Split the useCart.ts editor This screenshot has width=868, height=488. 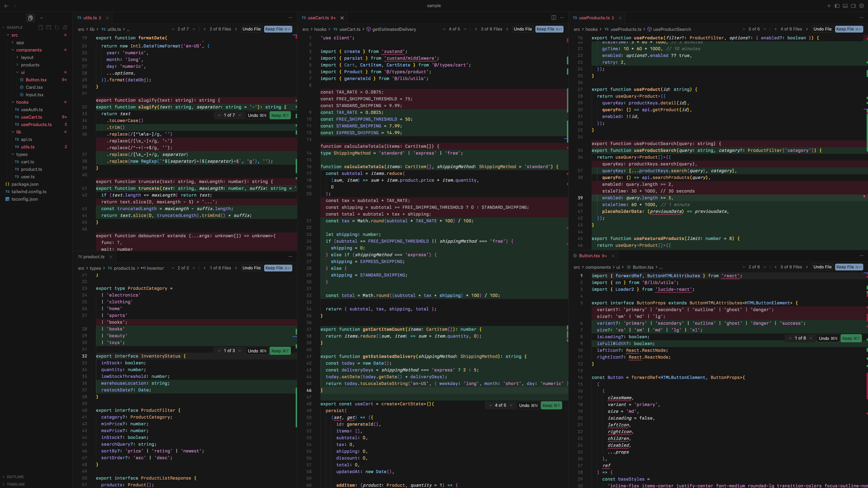coord(554,18)
